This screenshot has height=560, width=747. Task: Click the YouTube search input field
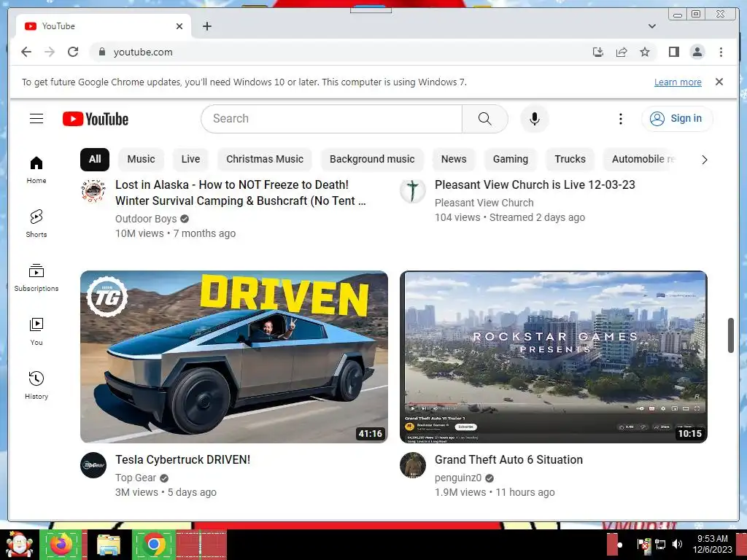point(332,119)
